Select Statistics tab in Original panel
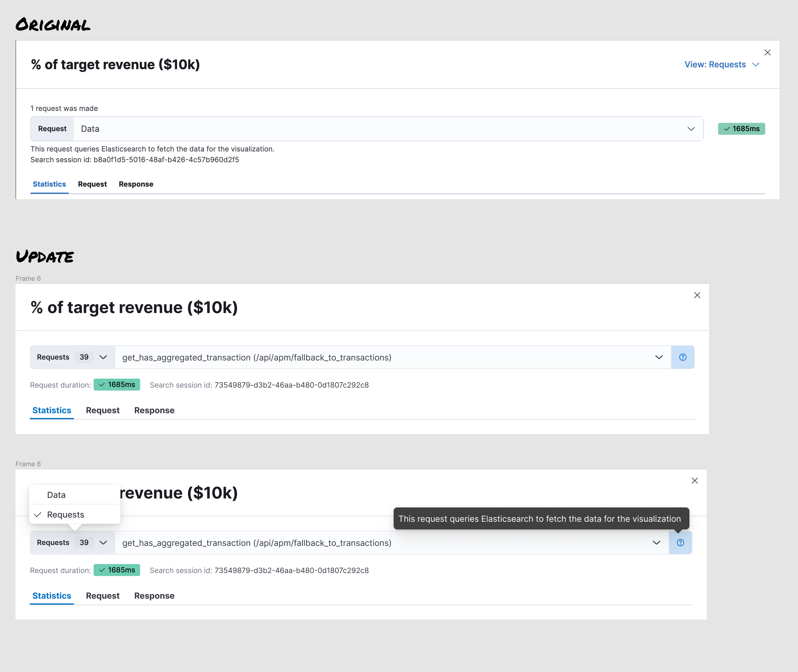 (x=49, y=184)
